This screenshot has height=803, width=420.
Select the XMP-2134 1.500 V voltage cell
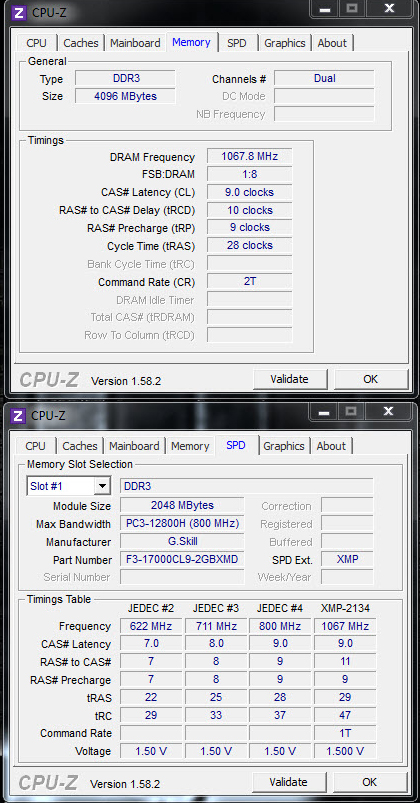[x=345, y=751]
